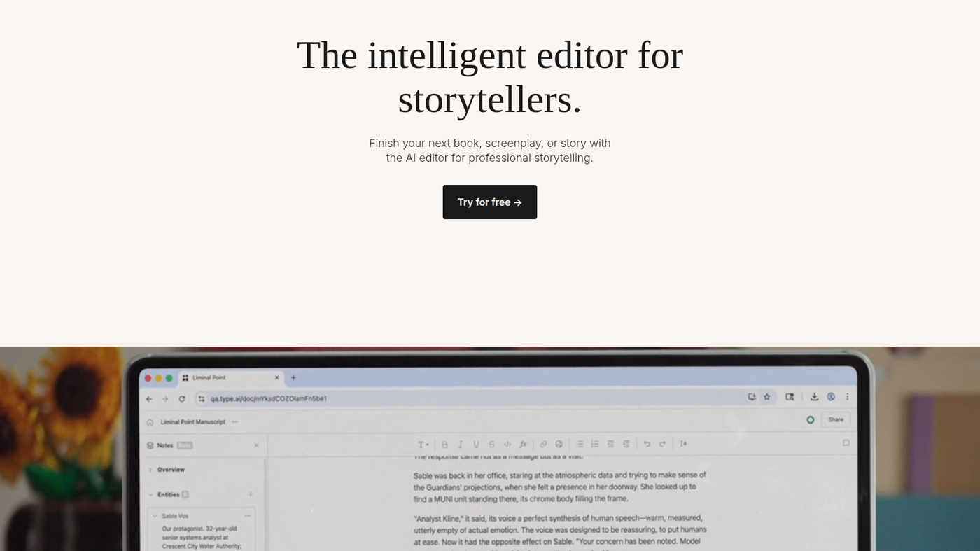
Task: Click the green status circle near Share
Action: coord(811,420)
